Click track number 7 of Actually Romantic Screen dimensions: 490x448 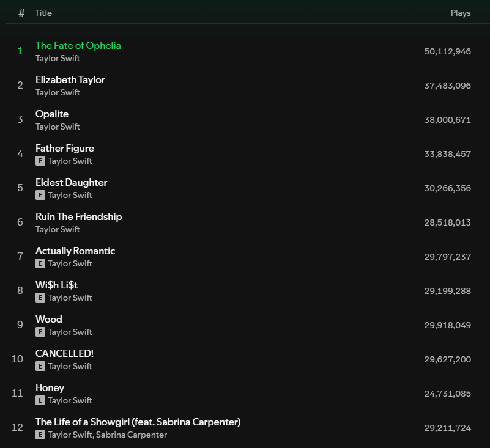[20, 256]
